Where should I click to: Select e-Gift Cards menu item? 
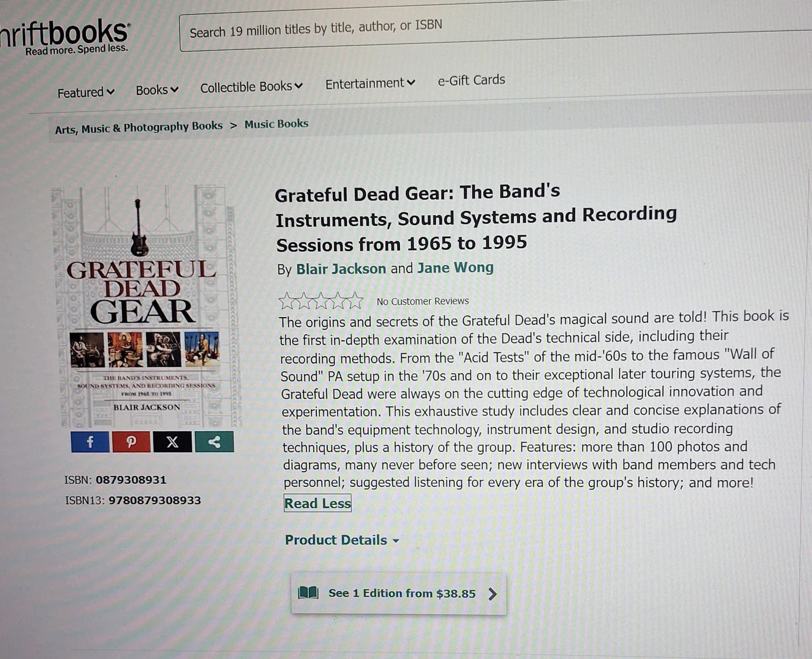click(471, 80)
